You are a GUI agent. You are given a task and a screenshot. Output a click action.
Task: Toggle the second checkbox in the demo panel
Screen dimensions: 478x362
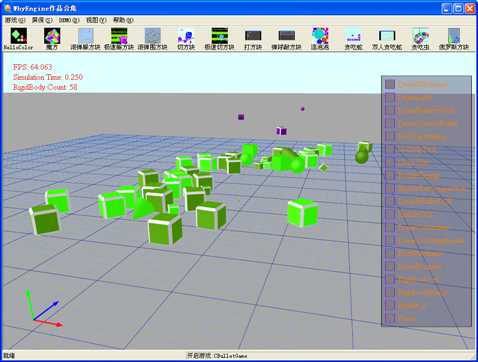coord(390,98)
